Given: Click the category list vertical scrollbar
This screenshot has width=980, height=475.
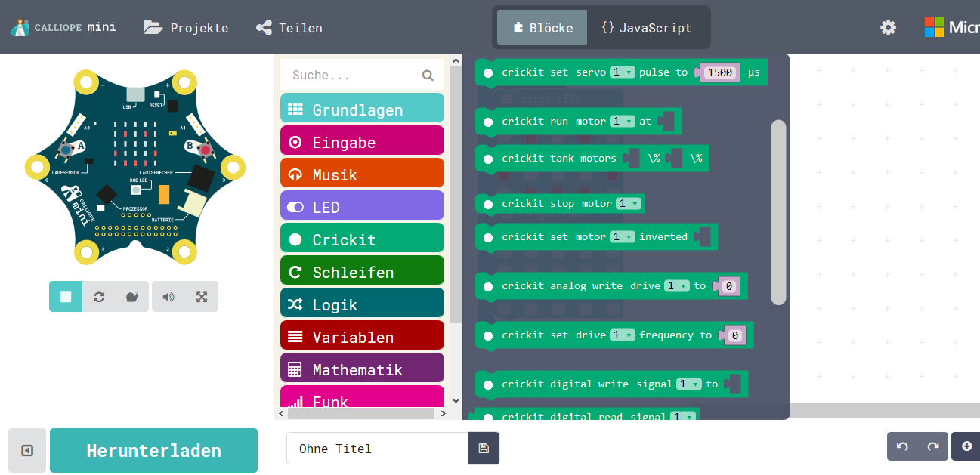Looking at the screenshot, I should point(456,195).
